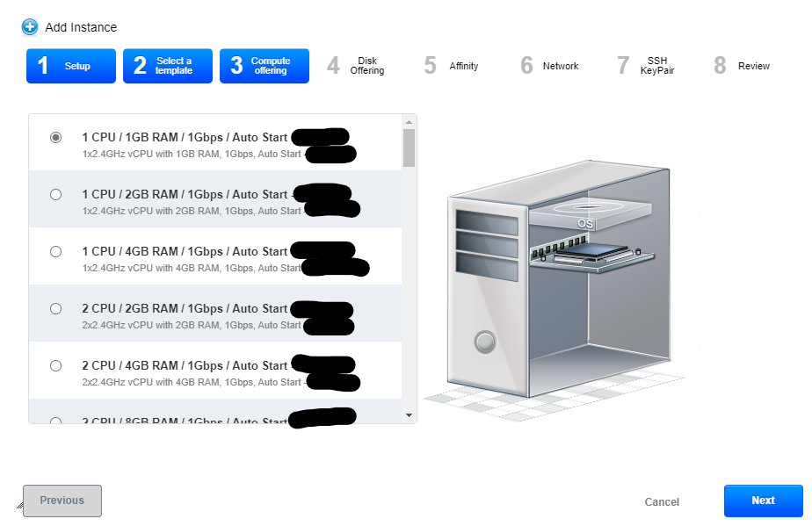812x526 pixels.
Task: Open the Network step
Action: 548,66
